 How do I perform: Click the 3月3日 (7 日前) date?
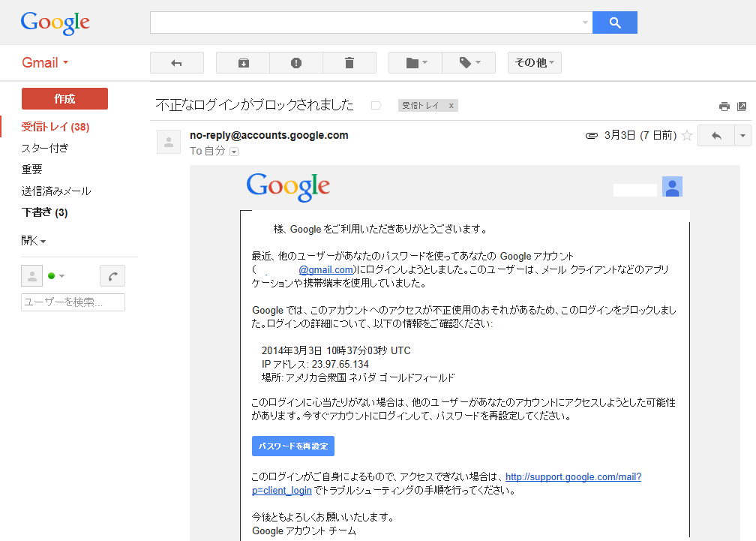(x=640, y=136)
